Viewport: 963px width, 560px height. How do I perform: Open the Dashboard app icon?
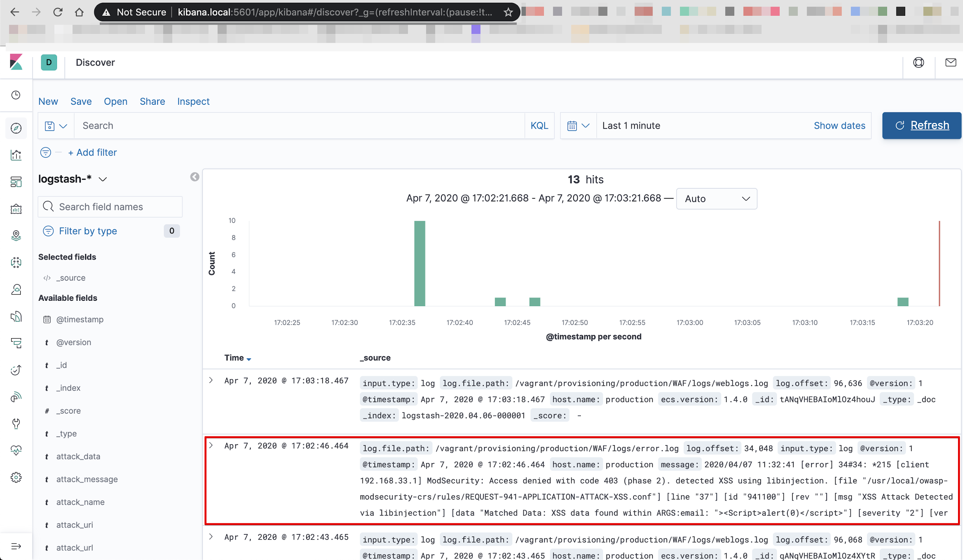[x=16, y=182]
